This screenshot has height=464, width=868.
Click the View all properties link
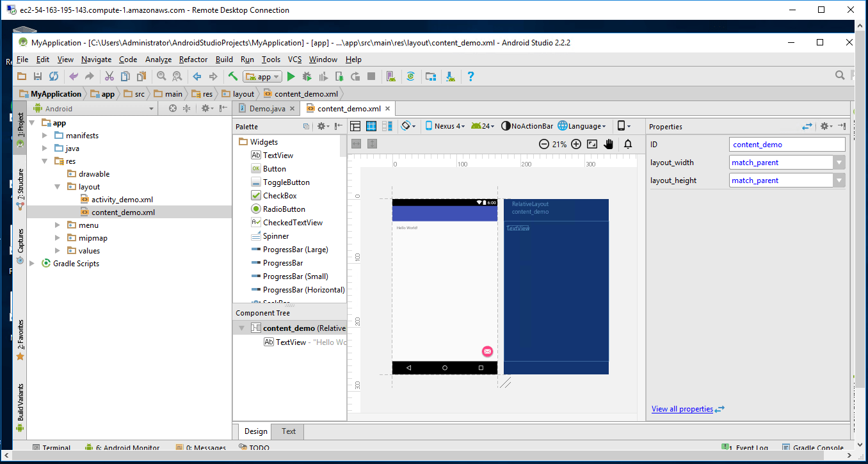(x=684, y=408)
